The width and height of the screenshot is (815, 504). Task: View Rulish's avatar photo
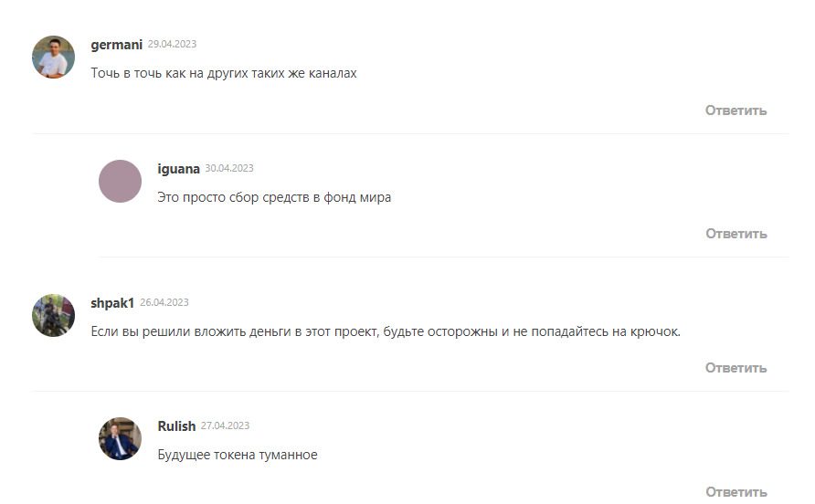[x=120, y=438]
